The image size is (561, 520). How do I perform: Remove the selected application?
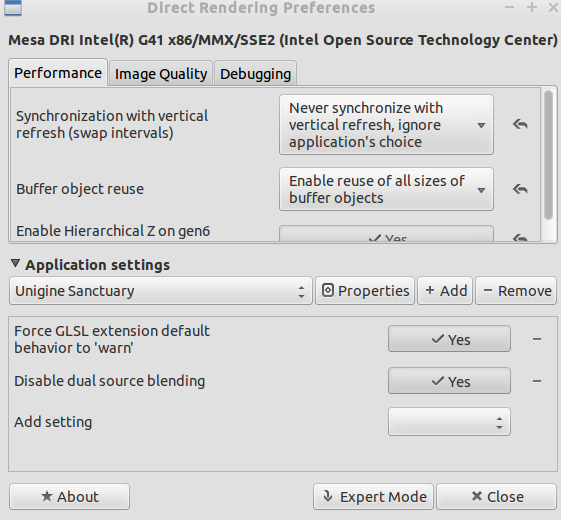[516, 291]
